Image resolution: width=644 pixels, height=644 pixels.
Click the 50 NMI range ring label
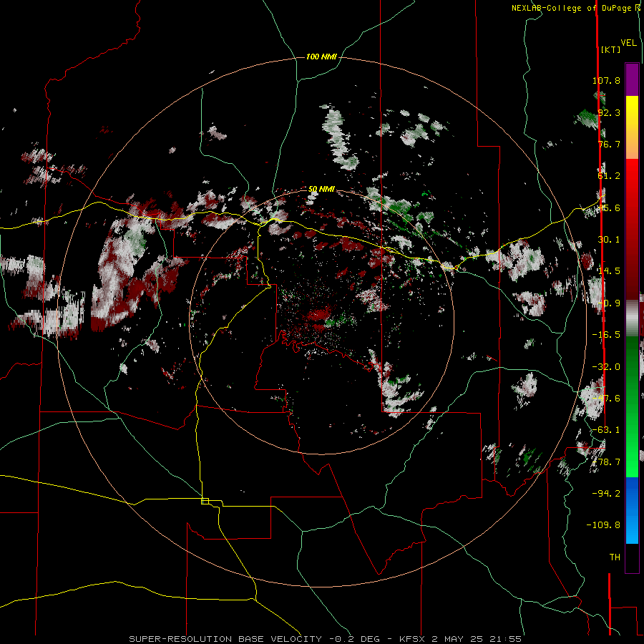321,190
